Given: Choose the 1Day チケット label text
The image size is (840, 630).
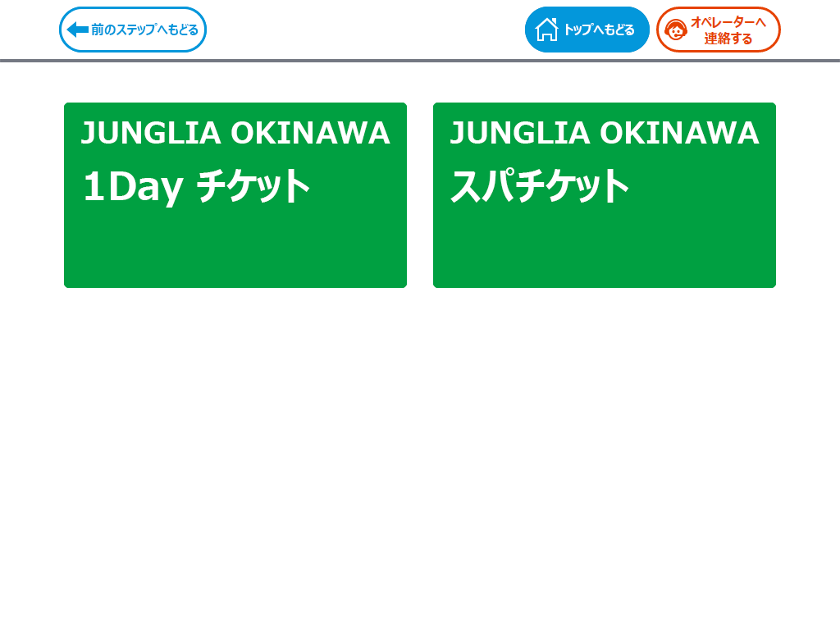Looking at the screenshot, I should (197, 186).
